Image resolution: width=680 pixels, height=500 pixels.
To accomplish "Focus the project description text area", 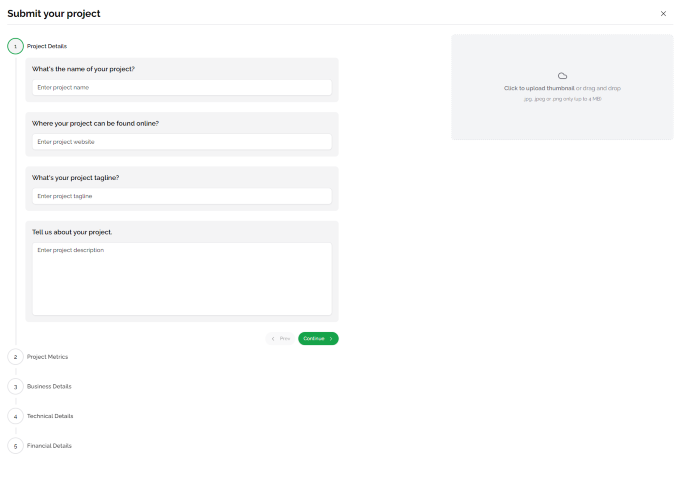I will tap(182, 279).
